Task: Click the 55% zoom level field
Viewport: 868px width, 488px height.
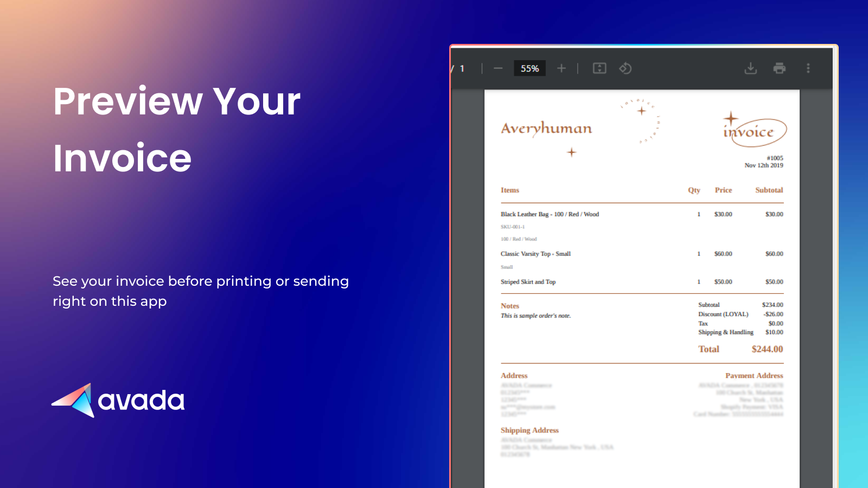Action: (530, 68)
